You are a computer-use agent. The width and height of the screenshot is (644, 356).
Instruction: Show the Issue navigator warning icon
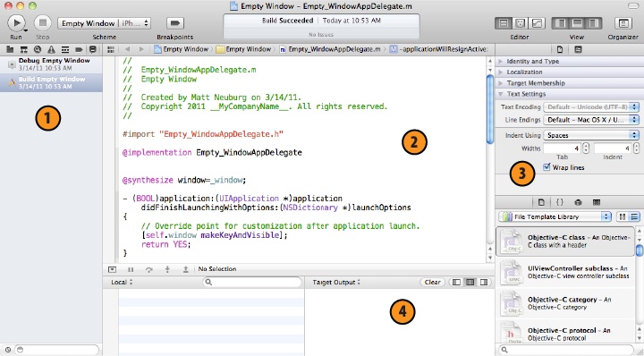coord(51,50)
